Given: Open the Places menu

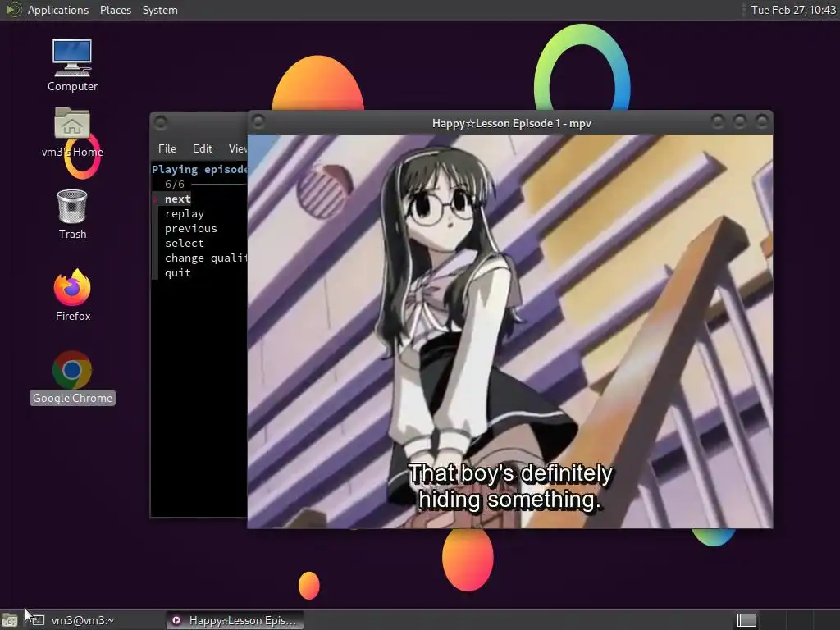Looking at the screenshot, I should (115, 10).
